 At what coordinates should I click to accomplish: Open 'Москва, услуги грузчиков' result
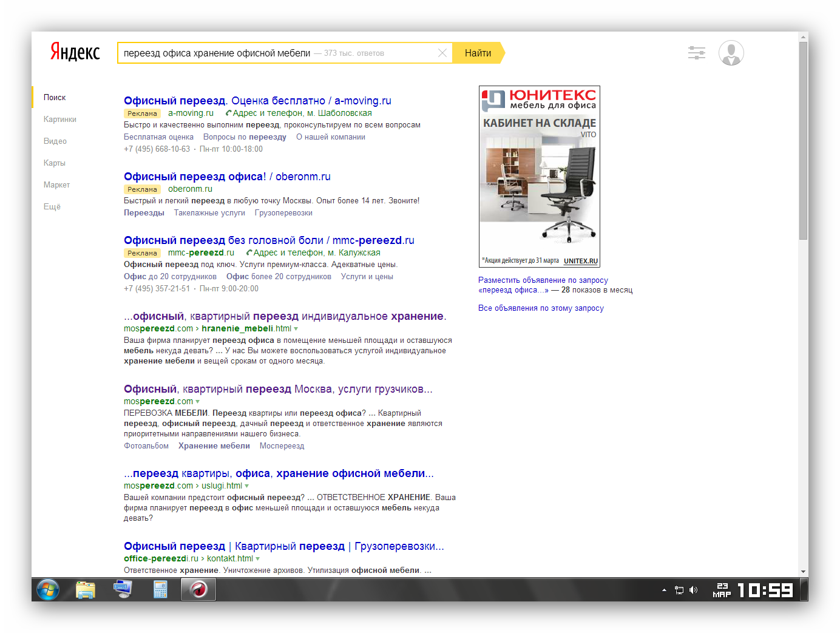click(278, 389)
